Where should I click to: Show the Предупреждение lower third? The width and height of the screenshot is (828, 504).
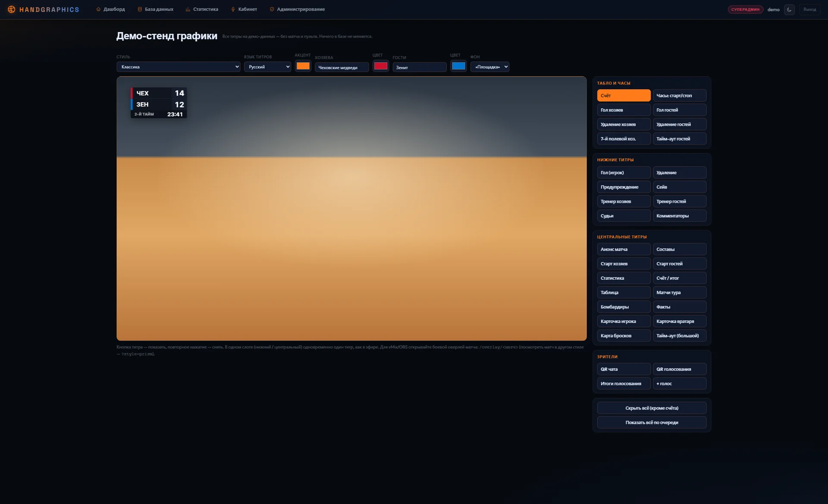coord(624,187)
